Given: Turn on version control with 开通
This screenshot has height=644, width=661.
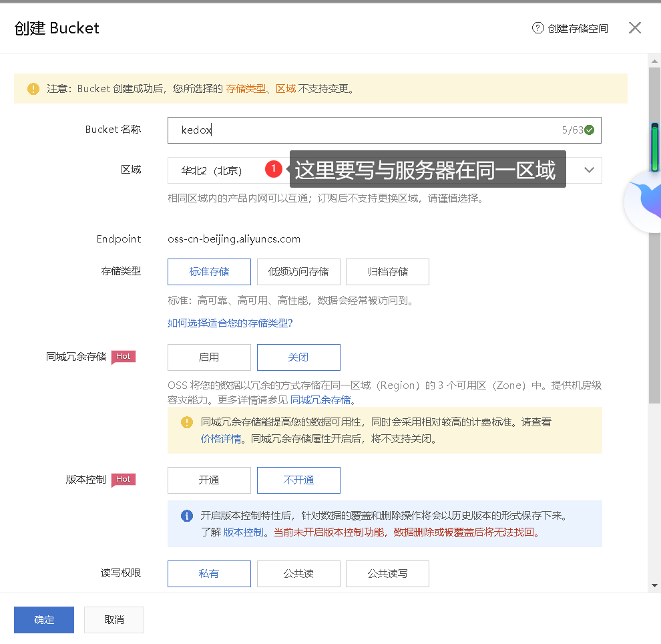Looking at the screenshot, I should 209,480.
